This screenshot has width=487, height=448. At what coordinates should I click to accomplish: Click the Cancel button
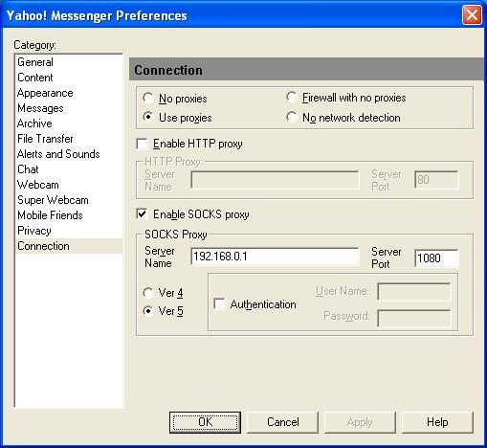283,422
